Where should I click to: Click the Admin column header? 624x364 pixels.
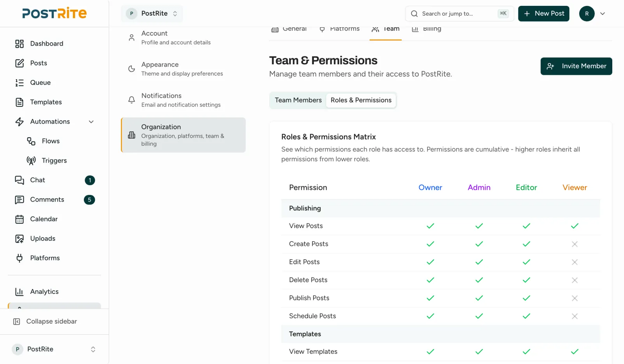(479, 187)
